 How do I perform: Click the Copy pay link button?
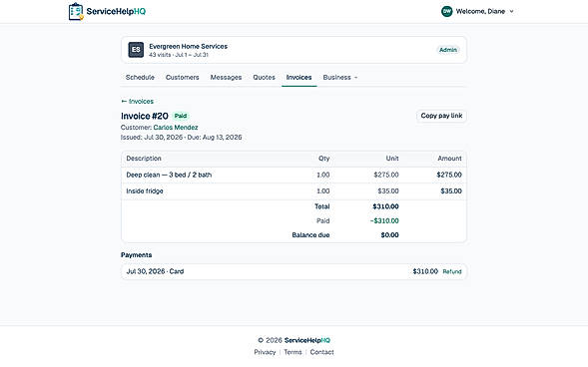pyautogui.click(x=441, y=116)
